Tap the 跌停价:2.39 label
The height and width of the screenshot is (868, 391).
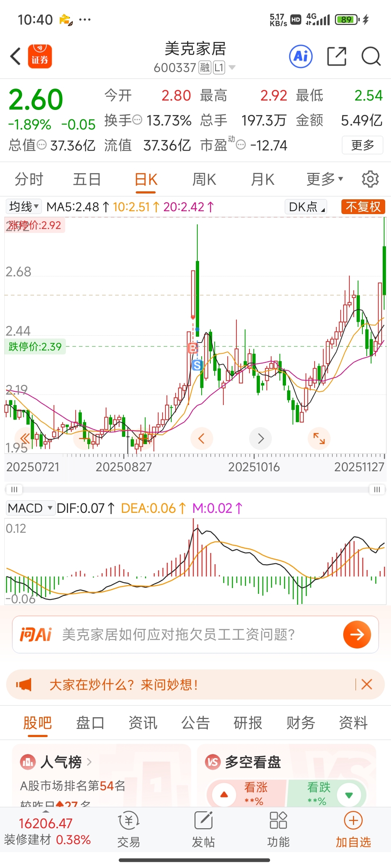(x=35, y=346)
